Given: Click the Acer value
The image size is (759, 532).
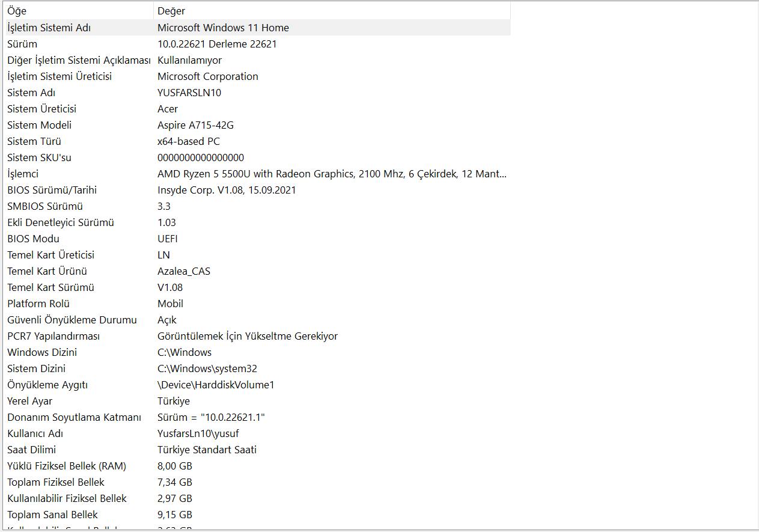Looking at the screenshot, I should 168,109.
